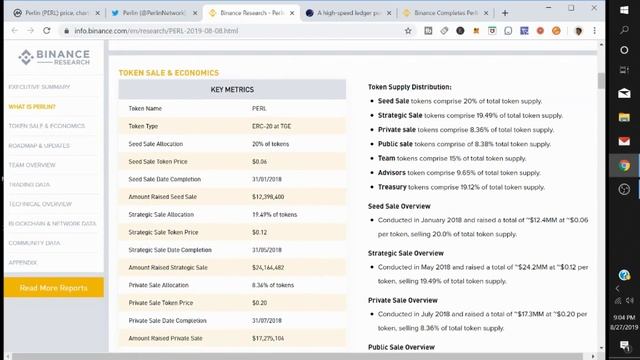Open a new browser tab
Screen dimensions: 640x360
(505, 13)
